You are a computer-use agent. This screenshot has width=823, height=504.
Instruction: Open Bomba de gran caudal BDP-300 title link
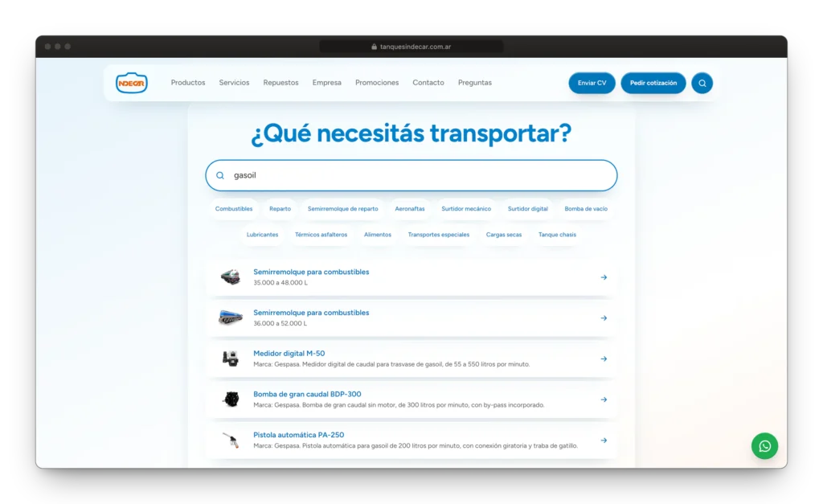[x=307, y=394]
